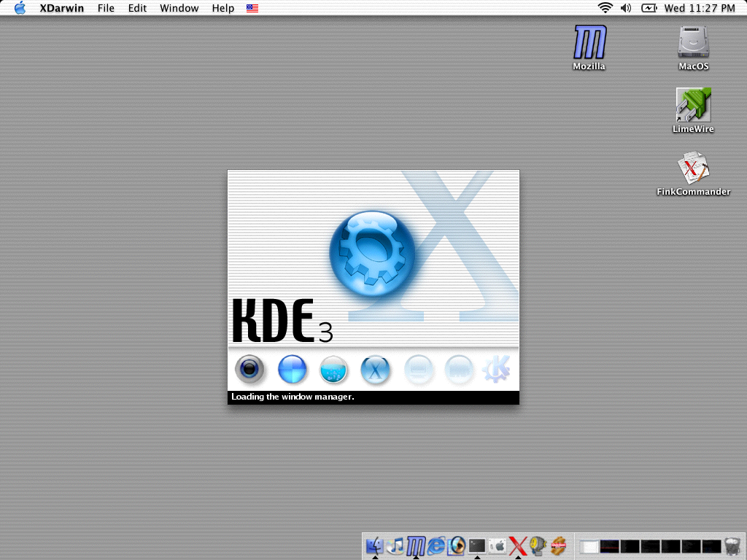Open the File menu
Screen dimensions: 747x560
106,8
